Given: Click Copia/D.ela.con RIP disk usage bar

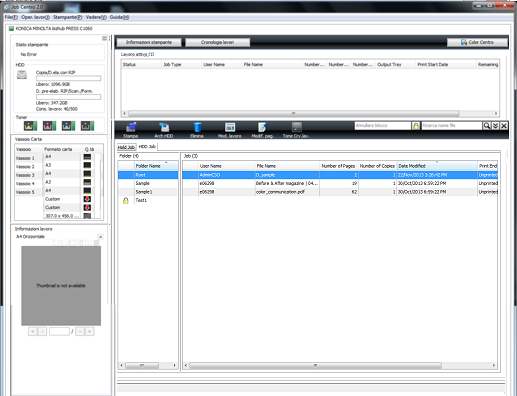Looking at the screenshot, I should tap(68, 78).
